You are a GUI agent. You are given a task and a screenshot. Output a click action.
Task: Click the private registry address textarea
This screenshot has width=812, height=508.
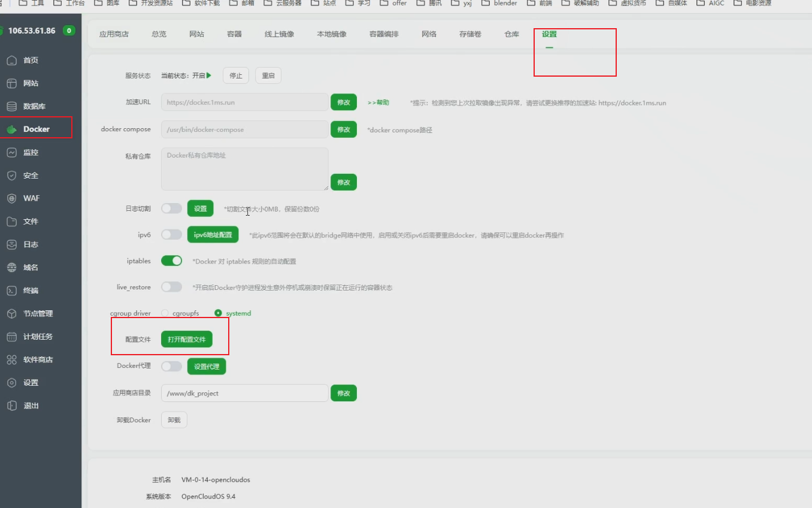coord(244,169)
